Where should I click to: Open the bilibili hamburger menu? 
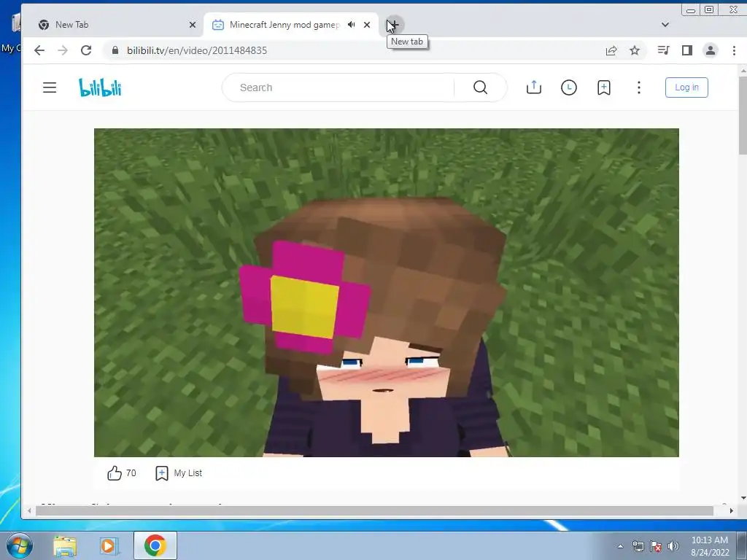coord(50,87)
